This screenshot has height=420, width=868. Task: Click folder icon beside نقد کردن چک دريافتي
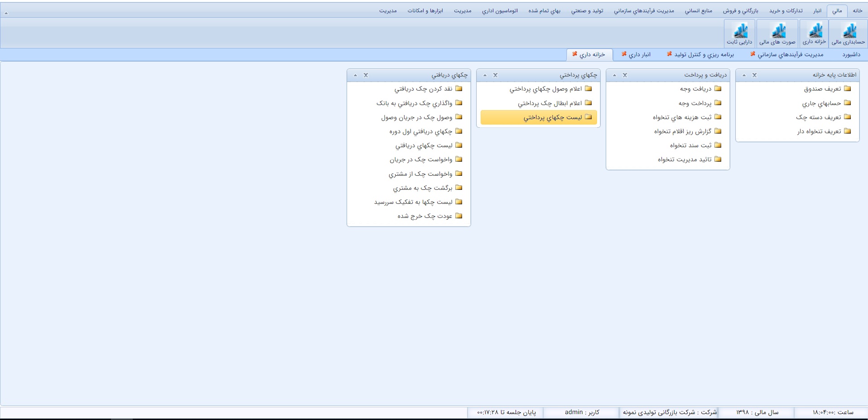click(x=458, y=89)
